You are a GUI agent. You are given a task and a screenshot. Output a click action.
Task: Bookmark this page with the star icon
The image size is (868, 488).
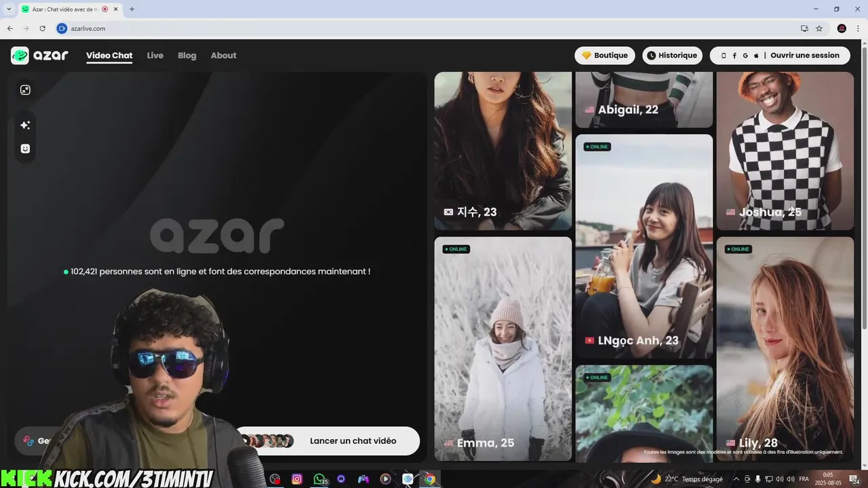click(819, 28)
